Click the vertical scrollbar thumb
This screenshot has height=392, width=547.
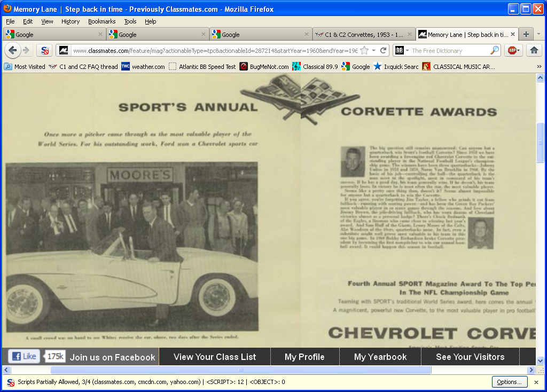[540, 142]
